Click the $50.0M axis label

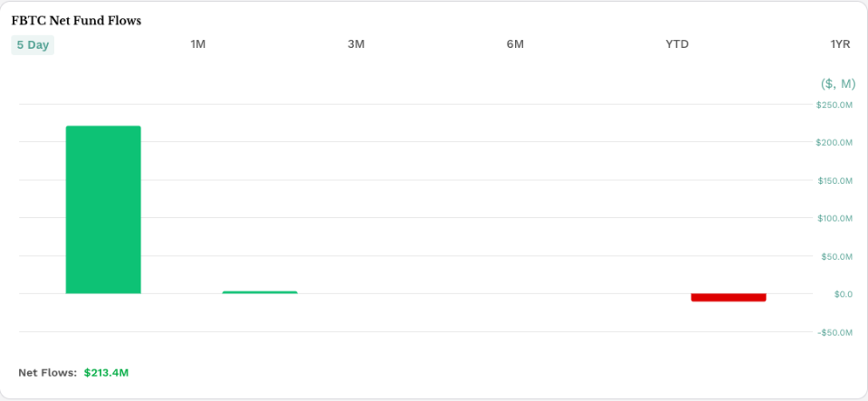coord(836,257)
